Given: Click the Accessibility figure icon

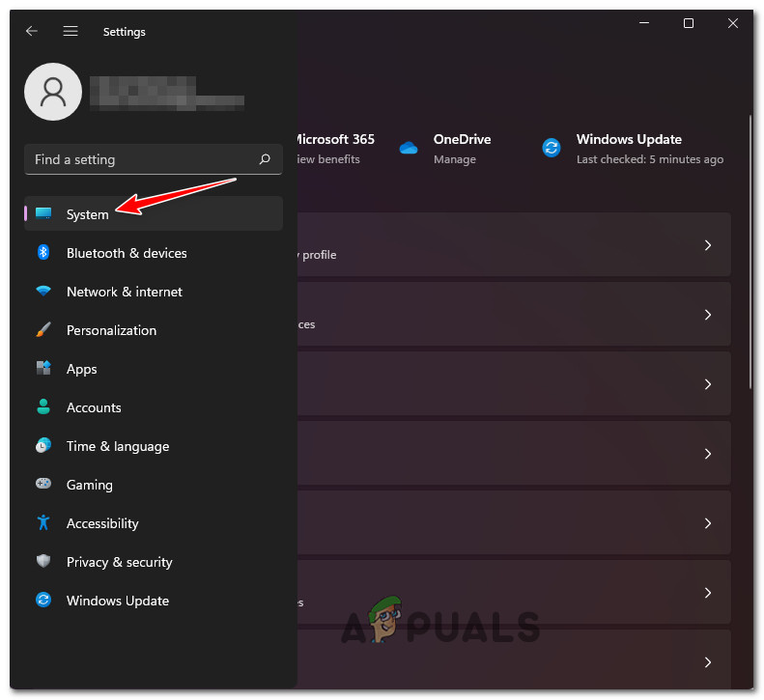Looking at the screenshot, I should (x=43, y=522).
